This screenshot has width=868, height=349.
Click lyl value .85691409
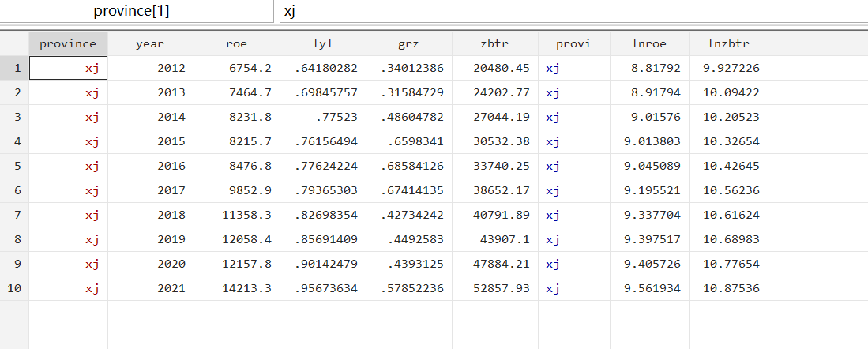(323, 239)
